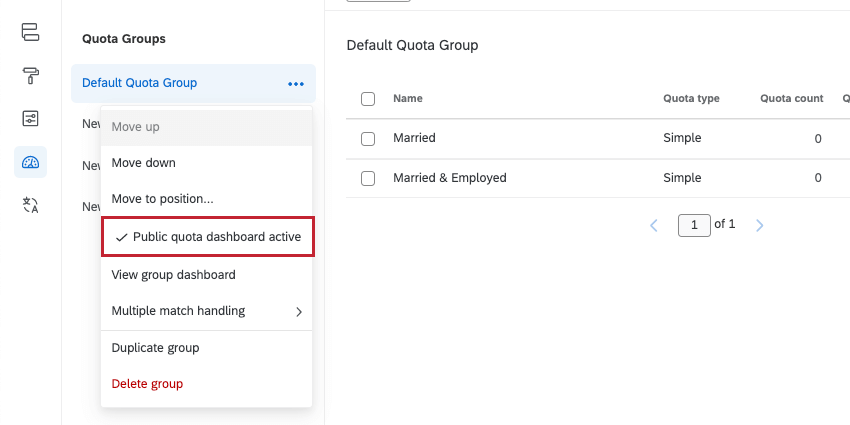Image resolution: width=850 pixels, height=425 pixels.
Task: Toggle Public quota dashboard active option
Action: pyautogui.click(x=208, y=237)
